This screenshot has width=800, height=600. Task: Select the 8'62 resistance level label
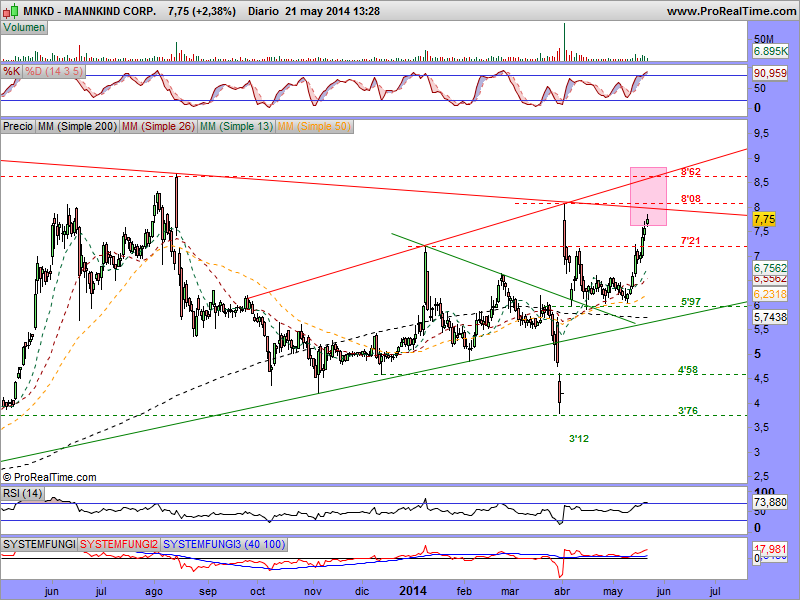(x=691, y=172)
